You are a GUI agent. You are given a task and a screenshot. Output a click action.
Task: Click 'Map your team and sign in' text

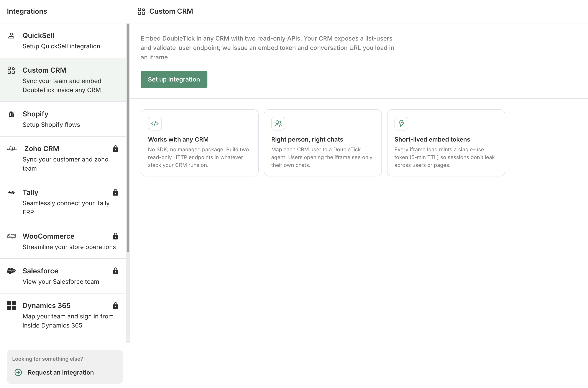[x=68, y=321]
